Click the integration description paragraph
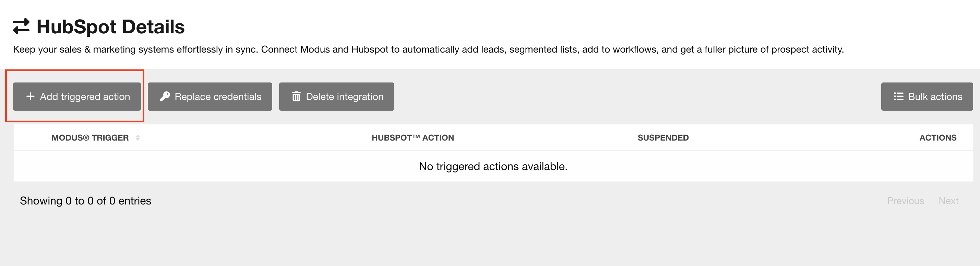Viewport: 980px width, 266px height. [428, 49]
